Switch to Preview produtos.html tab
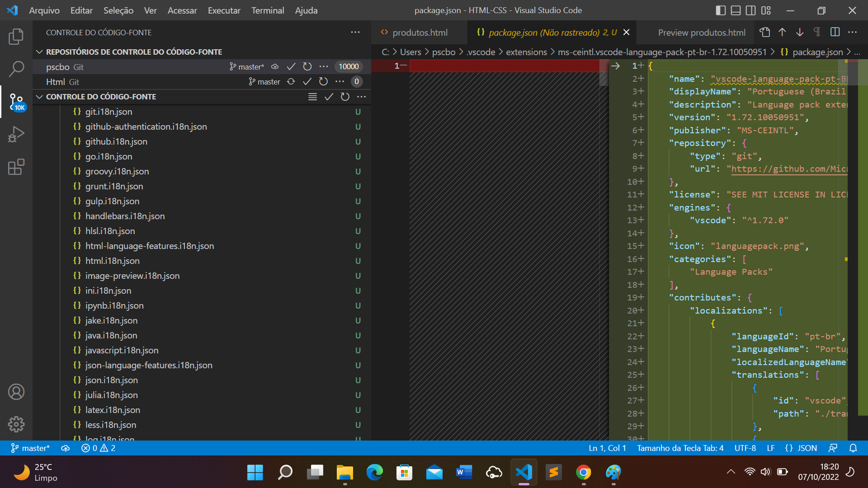Viewport: 868px width, 488px height. coord(702,33)
